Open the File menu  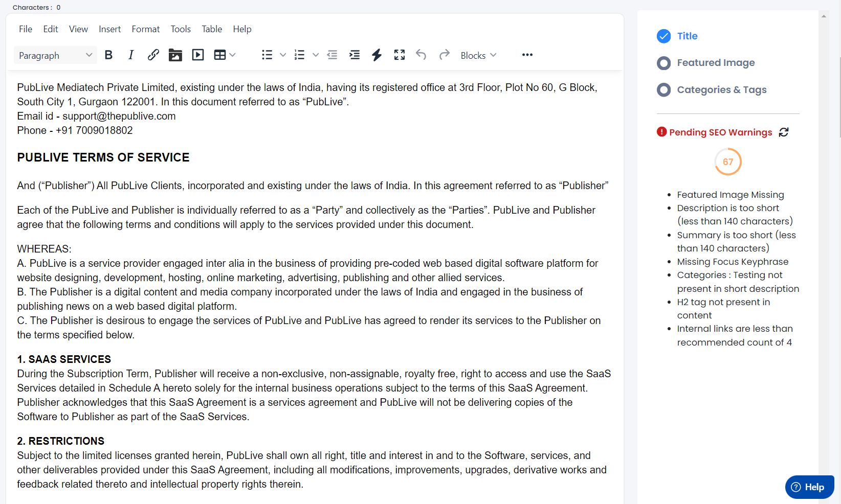26,29
